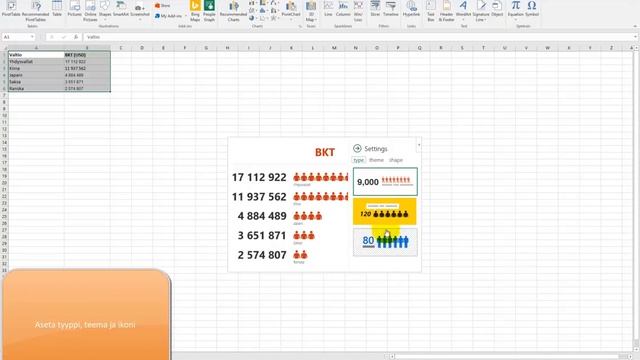The width and height of the screenshot is (640, 360).
Task: Click the 11 937 562 value in the graph
Action: (x=259, y=197)
